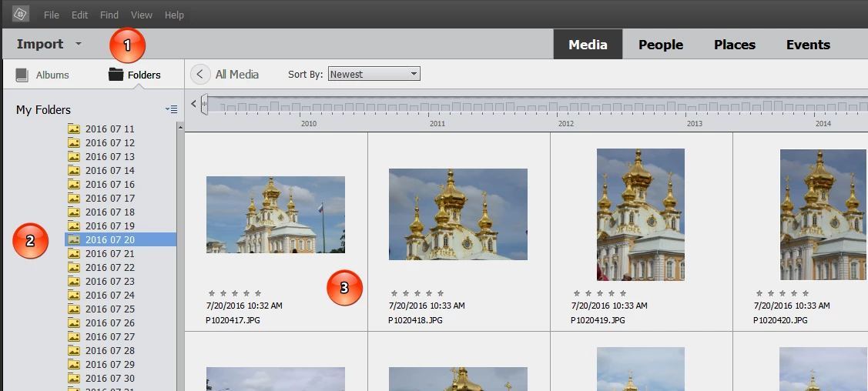Select the highlighted folder 2016 07 20
Image resolution: width=868 pixels, height=391 pixels.
[x=121, y=239]
